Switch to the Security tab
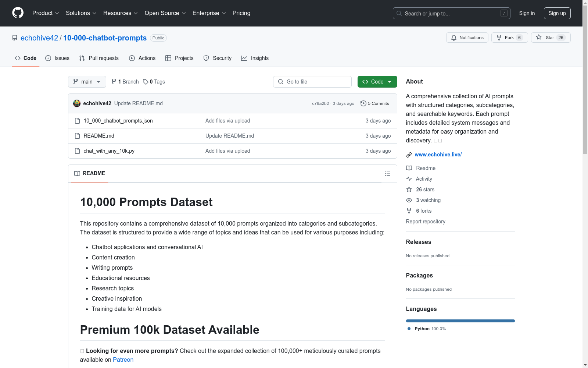The image size is (588, 368). pos(218,58)
